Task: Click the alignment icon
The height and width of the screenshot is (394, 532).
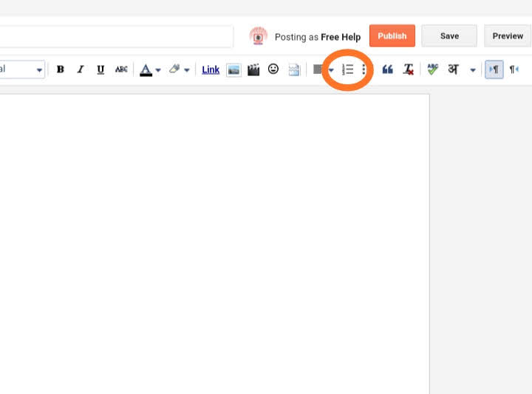Action: 318,69
